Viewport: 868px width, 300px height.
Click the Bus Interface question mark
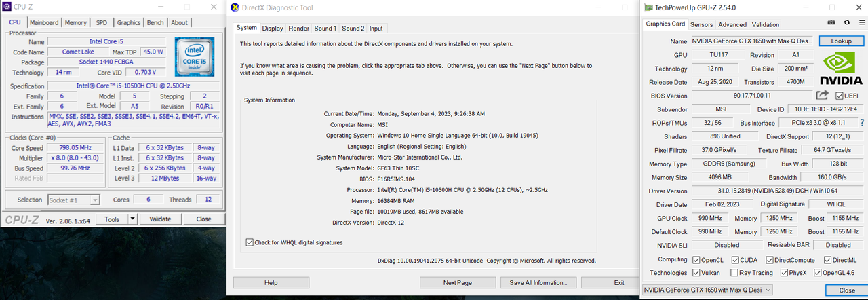click(862, 123)
